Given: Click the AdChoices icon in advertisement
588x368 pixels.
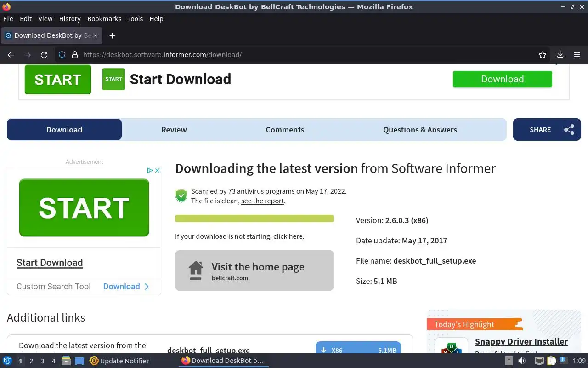Looking at the screenshot, I should pyautogui.click(x=150, y=170).
